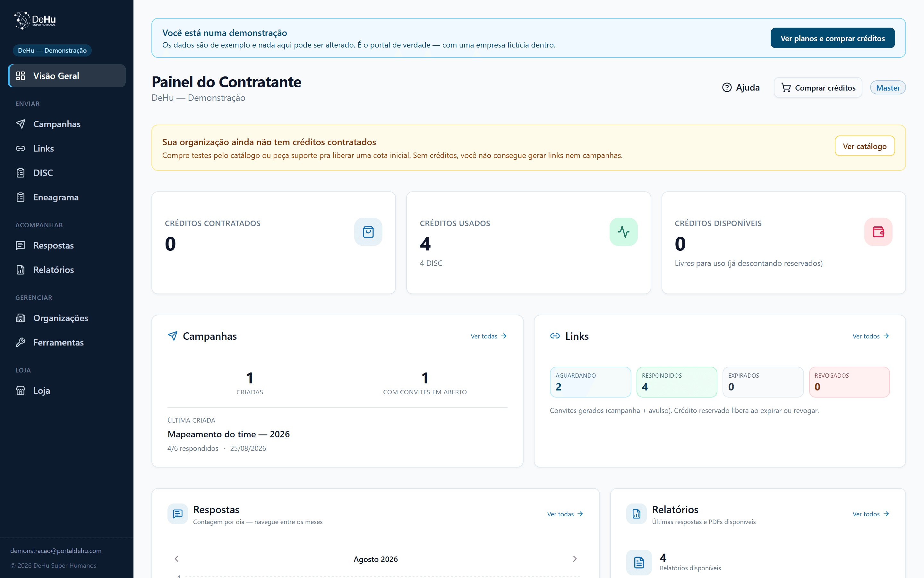Click the wallet icon in Créditos Disponíveis card
Screen dimensions: 924x578
[x=878, y=232]
